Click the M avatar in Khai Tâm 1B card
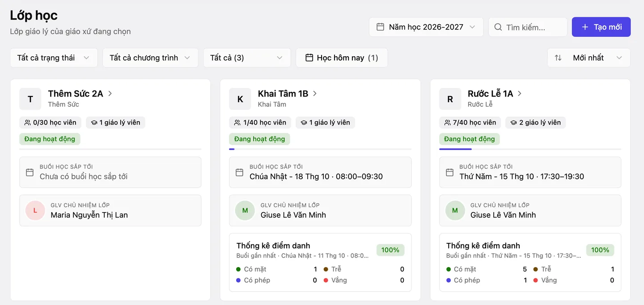The height and width of the screenshot is (305, 644). [245, 210]
